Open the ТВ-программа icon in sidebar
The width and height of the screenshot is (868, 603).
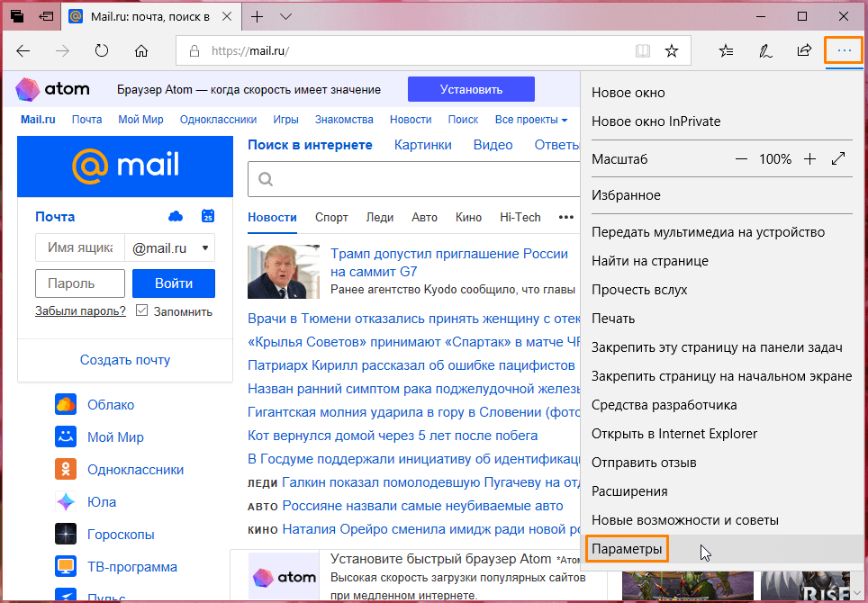coord(66,566)
